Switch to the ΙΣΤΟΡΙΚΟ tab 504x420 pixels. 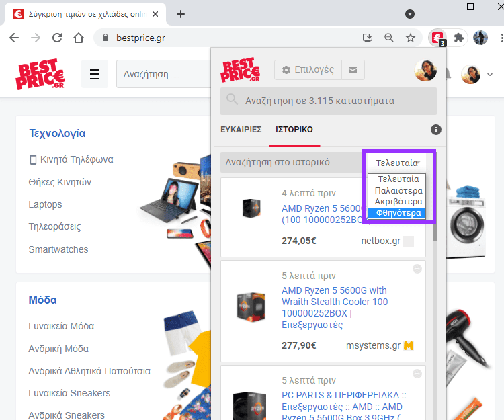(294, 130)
